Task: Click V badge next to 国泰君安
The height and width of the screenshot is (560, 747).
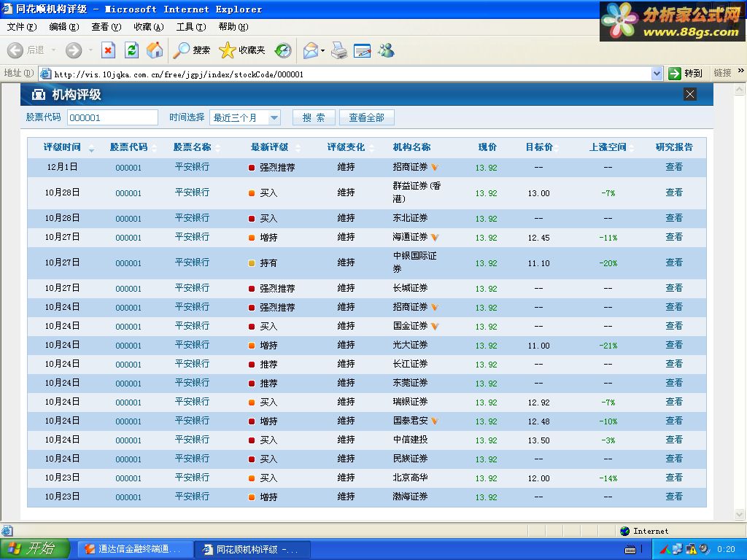Action: (x=435, y=421)
